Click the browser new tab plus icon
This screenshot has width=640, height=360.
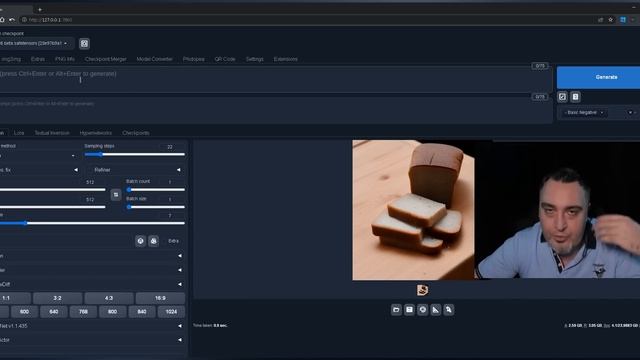(40, 9)
